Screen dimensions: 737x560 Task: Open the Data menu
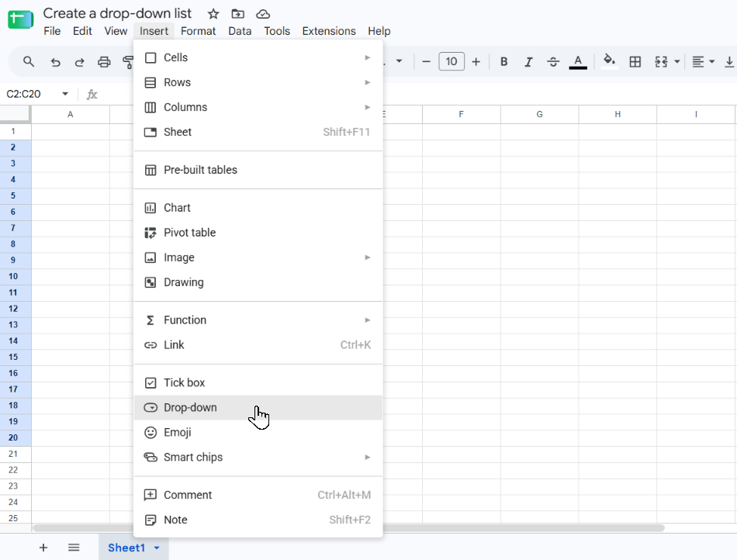(x=240, y=31)
